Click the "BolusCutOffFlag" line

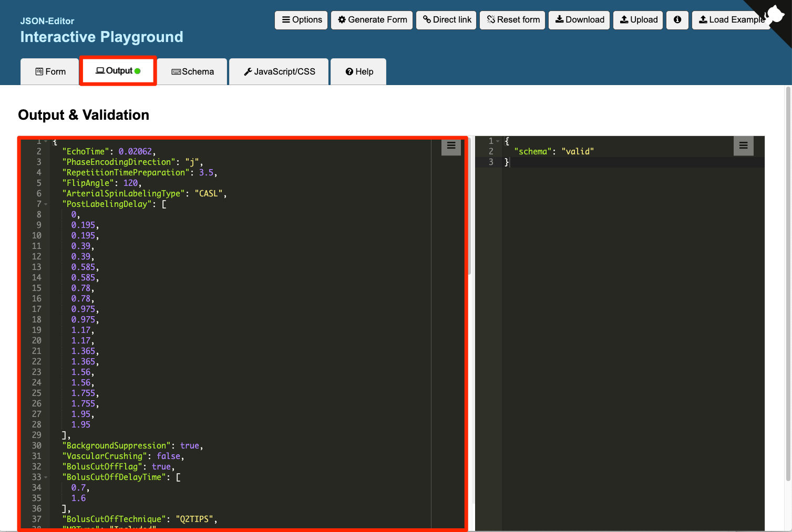[x=118, y=466]
